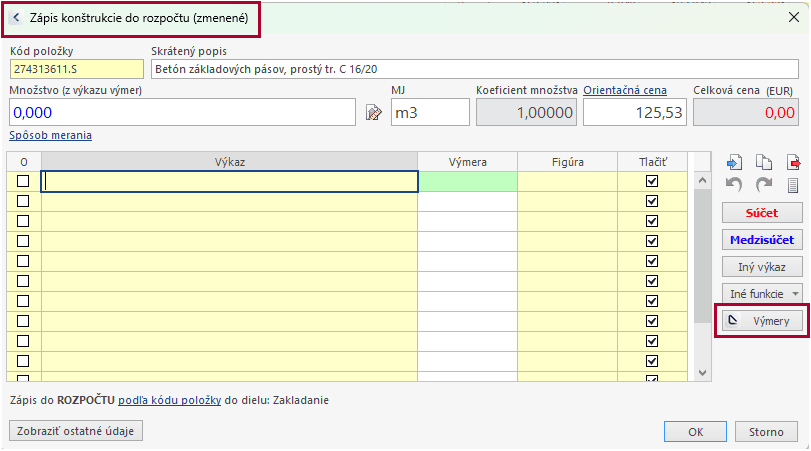
Task: Click the scroll up arrow of the table
Action: tap(701, 161)
